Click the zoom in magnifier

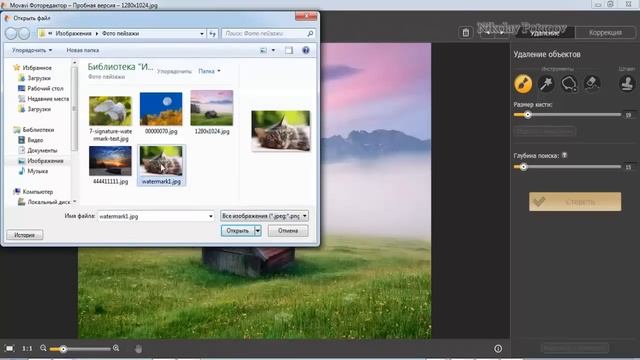(116, 348)
